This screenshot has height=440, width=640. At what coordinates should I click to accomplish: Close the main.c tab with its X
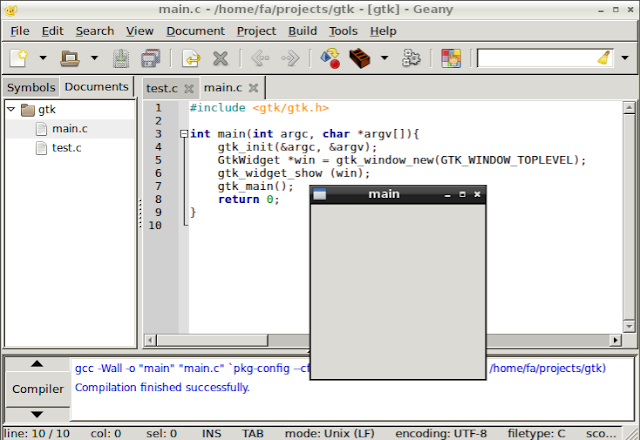253,88
